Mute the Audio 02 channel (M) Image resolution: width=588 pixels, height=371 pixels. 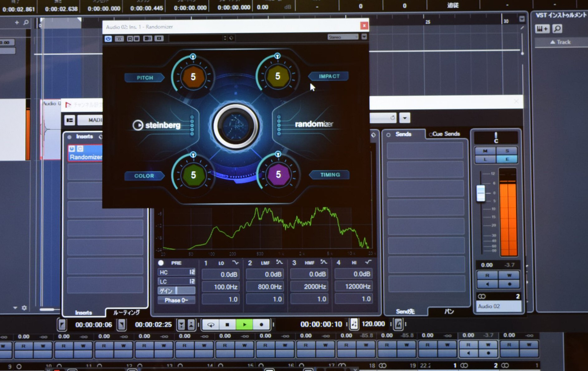click(x=485, y=151)
